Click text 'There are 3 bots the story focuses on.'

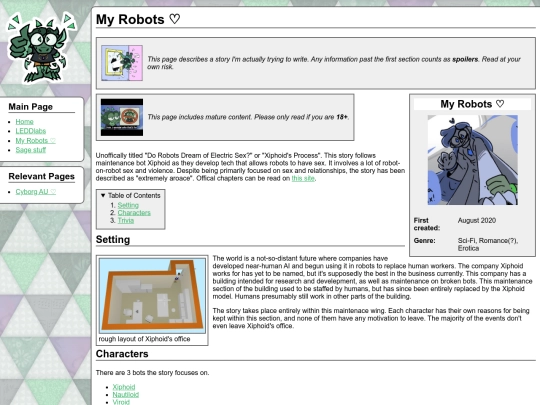(152, 373)
